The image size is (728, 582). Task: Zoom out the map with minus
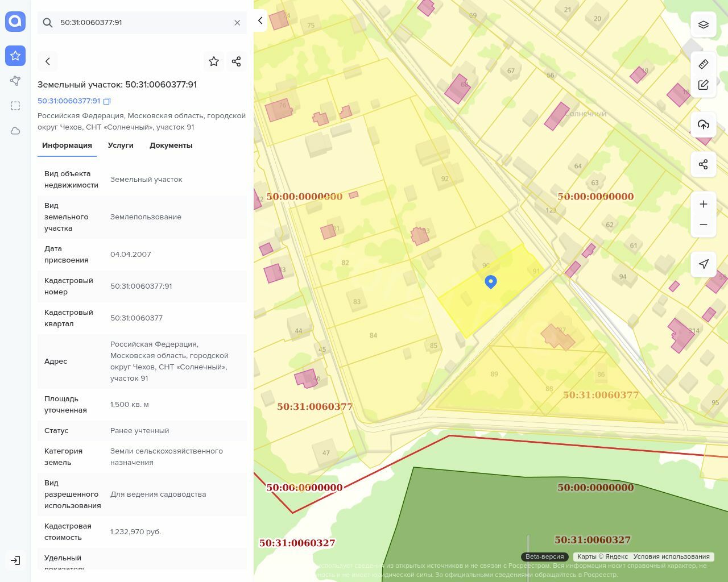(x=704, y=225)
